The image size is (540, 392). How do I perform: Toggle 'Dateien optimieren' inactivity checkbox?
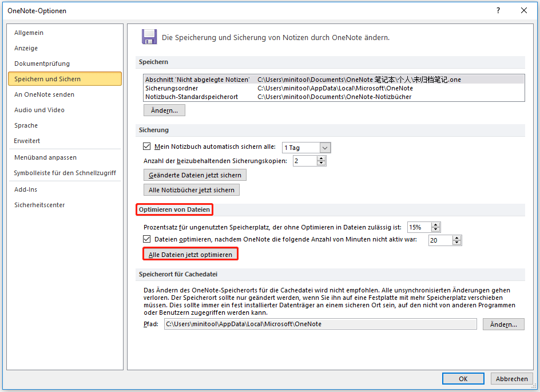click(x=146, y=239)
